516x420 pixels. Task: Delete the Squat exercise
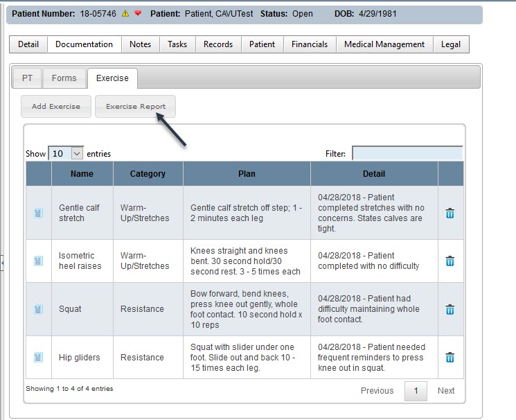450,309
